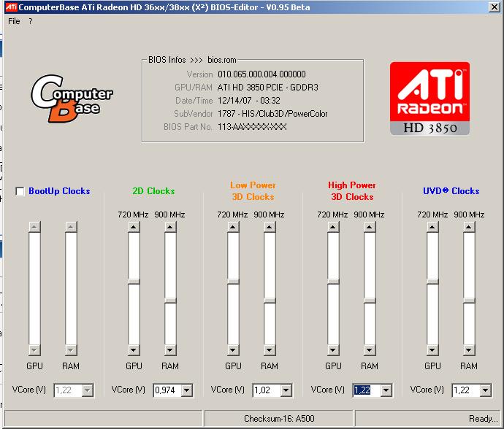Open the 2D Clocks VCore dropdown arrow
Image resolution: width=504 pixels, height=429 pixels.
186,390
